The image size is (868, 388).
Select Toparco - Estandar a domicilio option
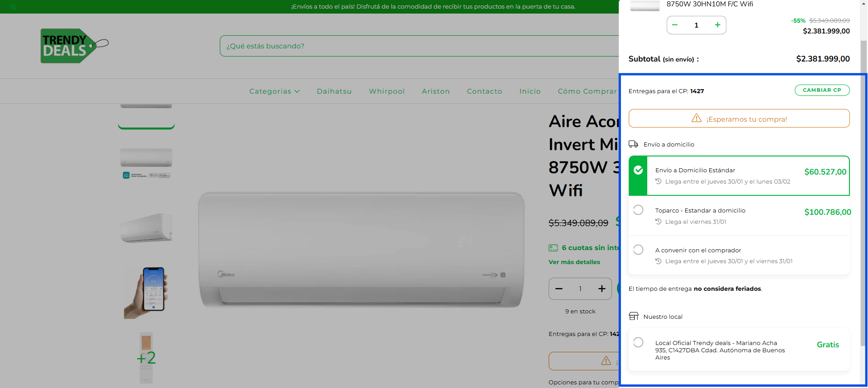point(739,216)
